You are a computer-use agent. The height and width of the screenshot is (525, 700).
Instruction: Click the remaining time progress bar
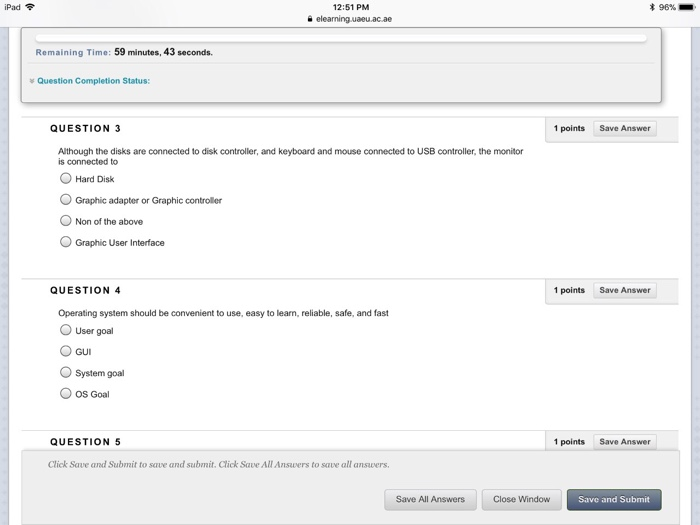click(341, 38)
